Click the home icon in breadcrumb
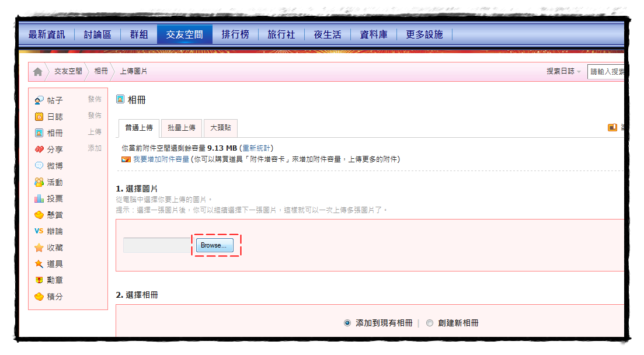The height and width of the screenshot is (355, 644). 38,71
